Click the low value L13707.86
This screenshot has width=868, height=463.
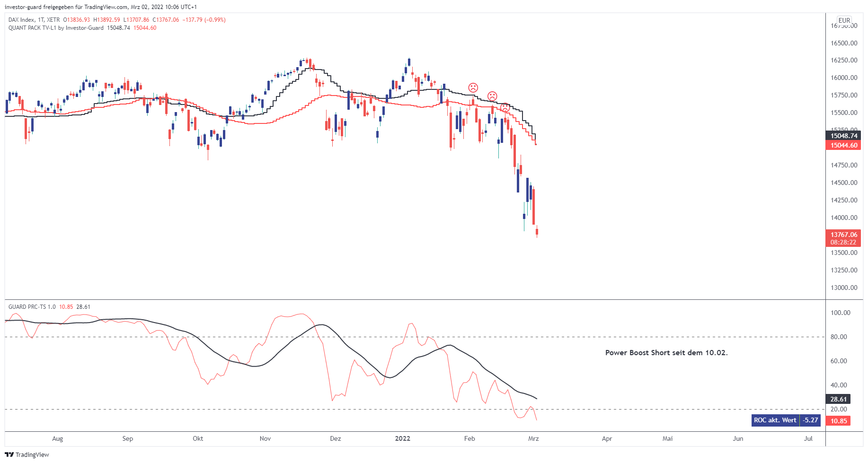coord(136,20)
